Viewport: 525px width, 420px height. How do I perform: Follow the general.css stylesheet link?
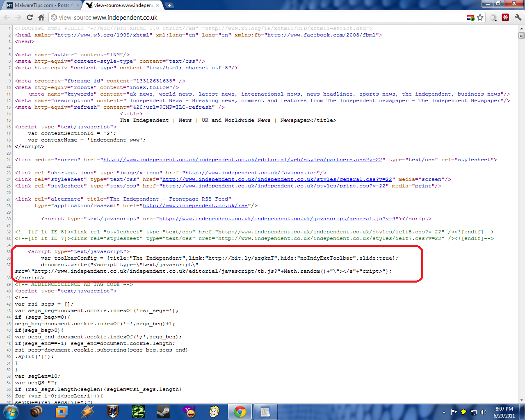(x=277, y=179)
